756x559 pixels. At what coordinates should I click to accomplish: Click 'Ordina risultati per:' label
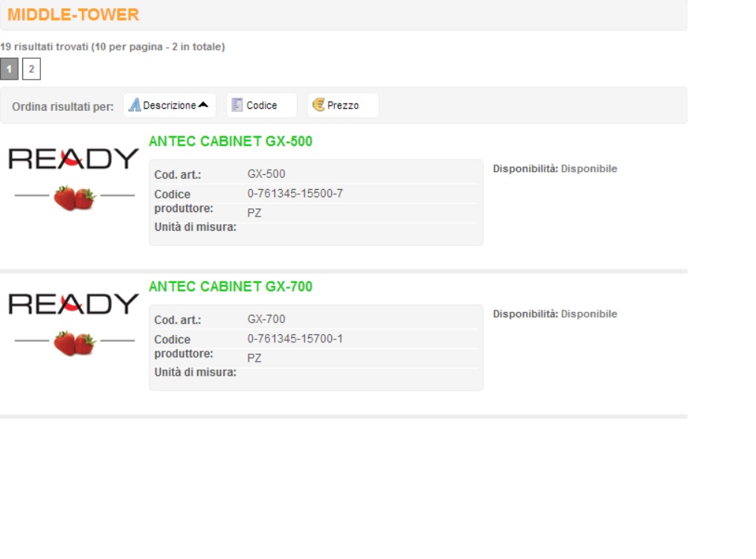coord(63,106)
